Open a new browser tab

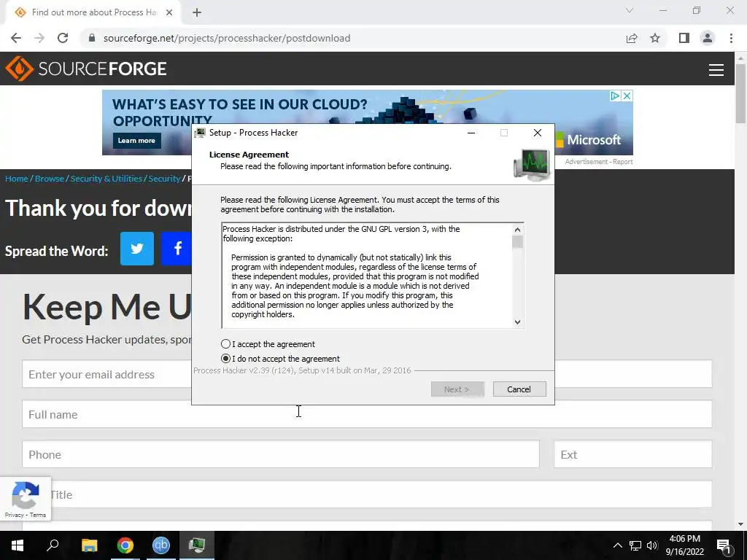pyautogui.click(x=197, y=13)
